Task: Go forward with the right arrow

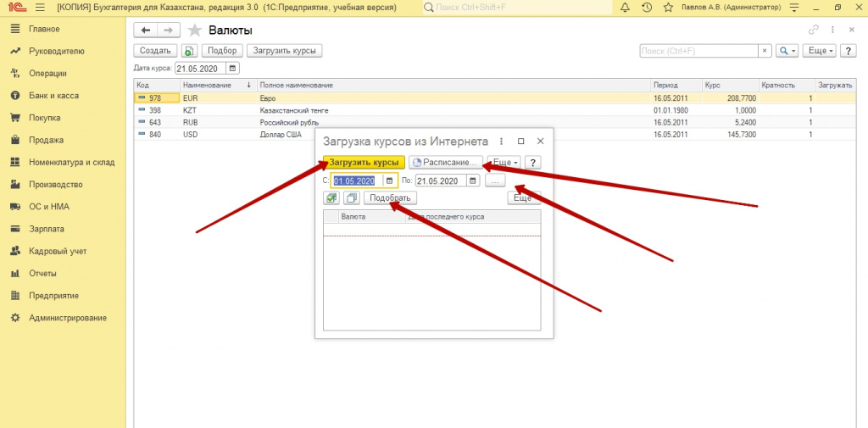Action: [169, 31]
